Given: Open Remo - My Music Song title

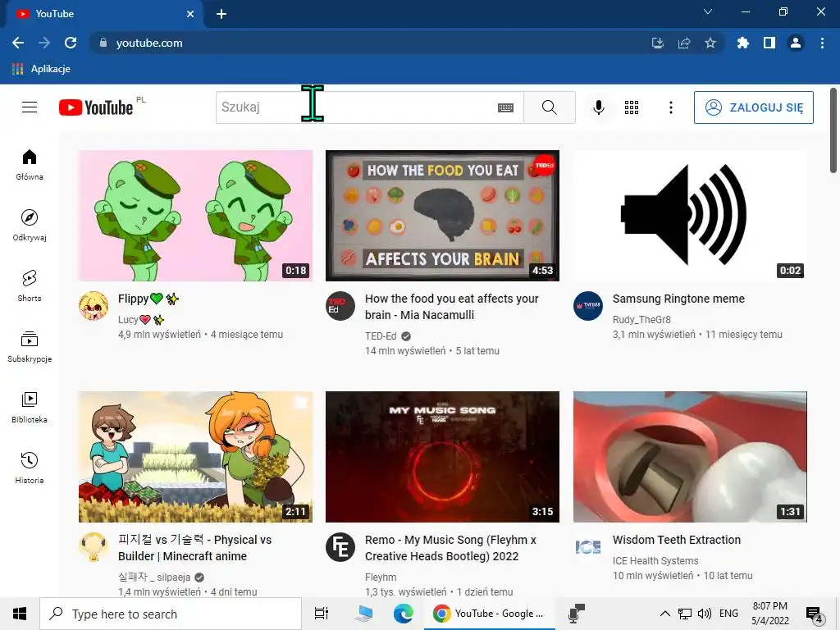Looking at the screenshot, I should click(x=450, y=548).
